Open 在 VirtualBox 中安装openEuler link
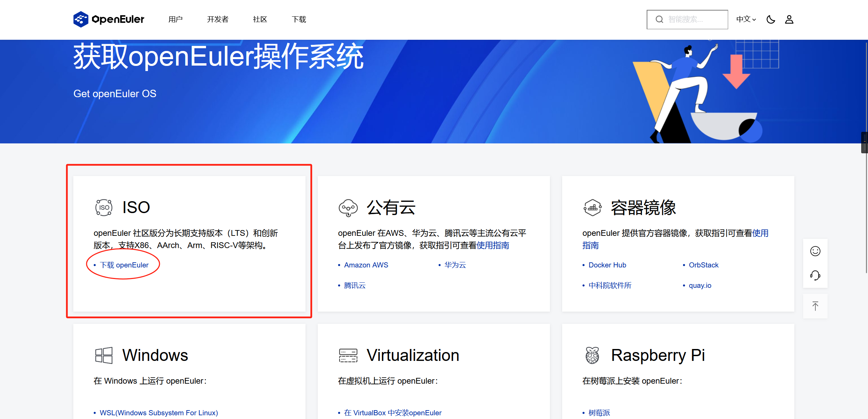The image size is (868, 419). [393, 413]
